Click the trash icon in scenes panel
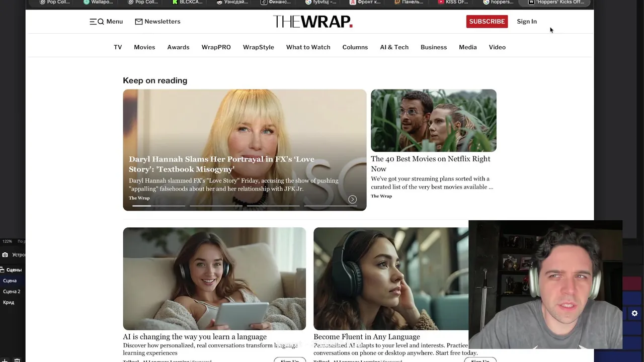 [17, 359]
